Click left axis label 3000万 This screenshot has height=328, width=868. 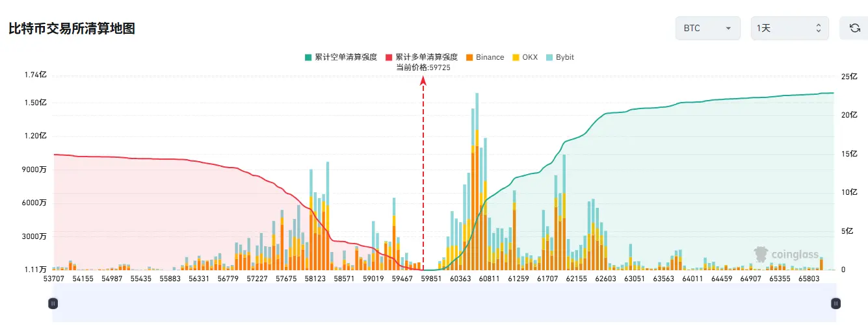[x=34, y=236]
